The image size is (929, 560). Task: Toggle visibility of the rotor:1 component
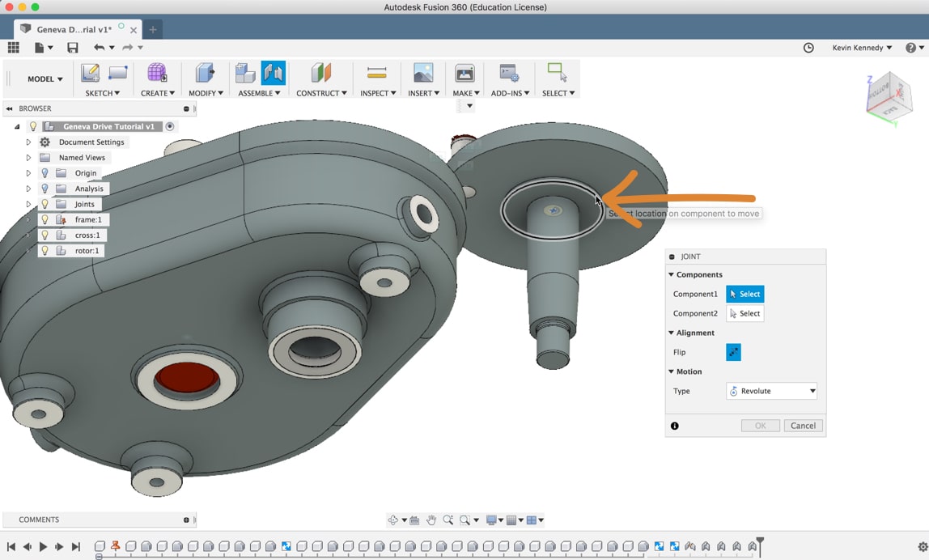pyautogui.click(x=45, y=250)
